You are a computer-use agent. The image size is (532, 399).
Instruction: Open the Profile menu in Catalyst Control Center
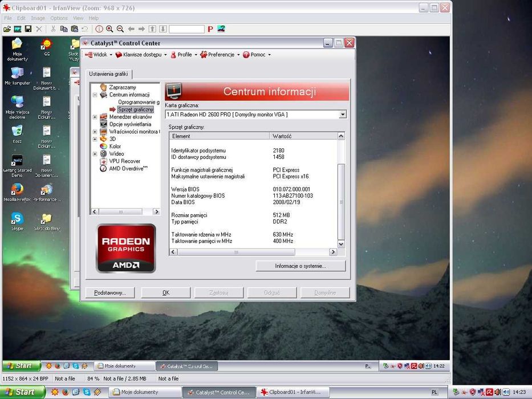coord(184,55)
